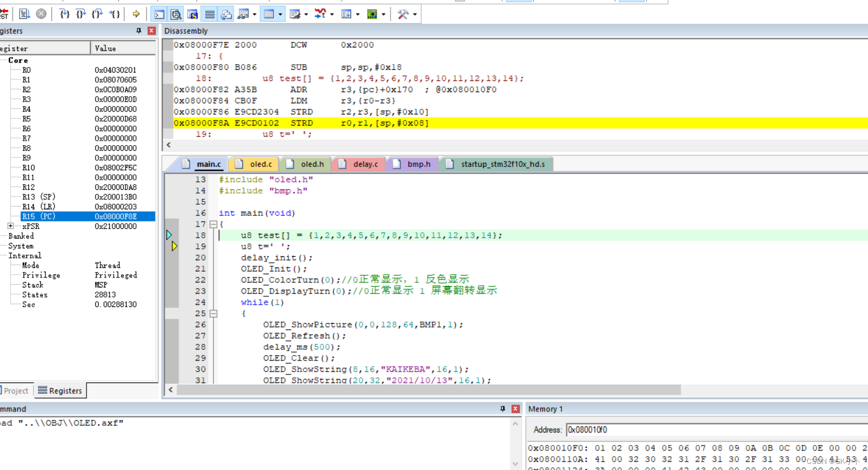Click the editor scroll-left arrow

tap(171, 390)
